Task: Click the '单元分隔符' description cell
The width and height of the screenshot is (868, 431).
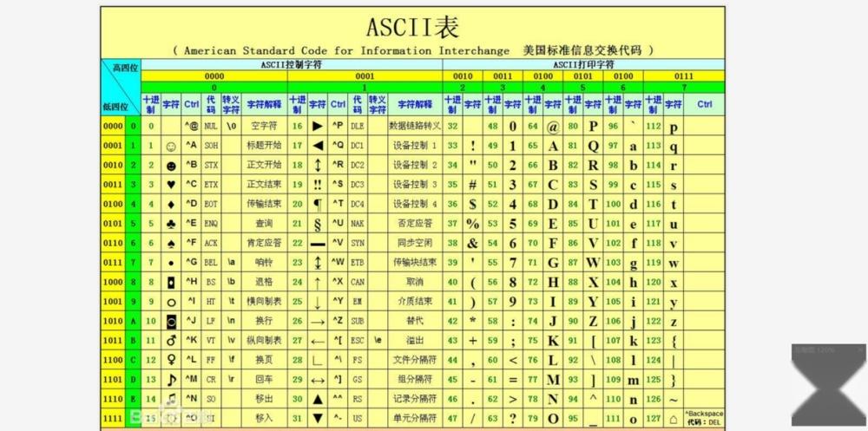Action: click(415, 418)
